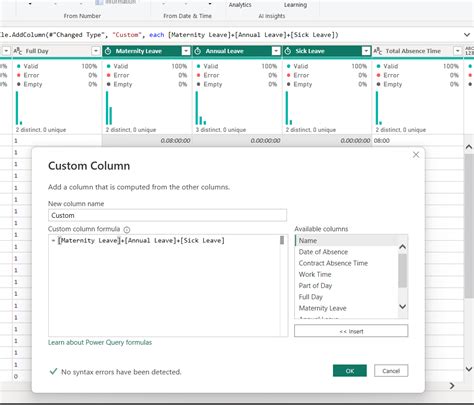Open the Total Absence Time filter dropdown

[x=457, y=51]
